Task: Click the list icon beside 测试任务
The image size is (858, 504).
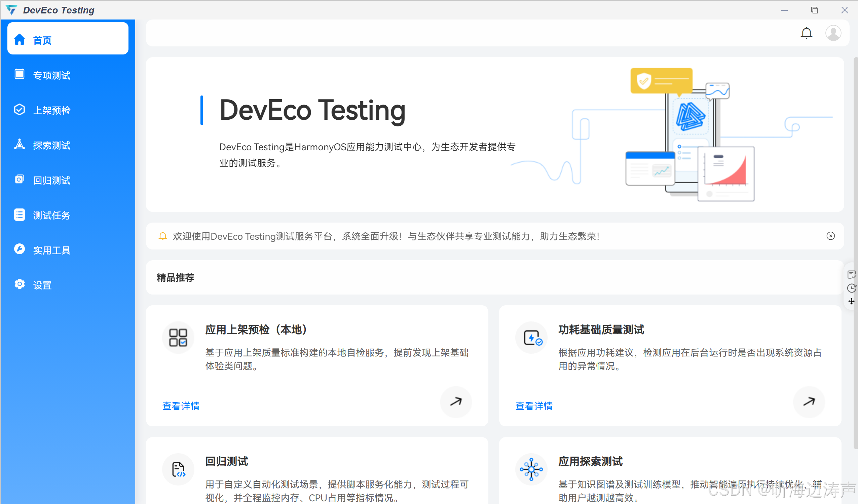Action: 20,215
